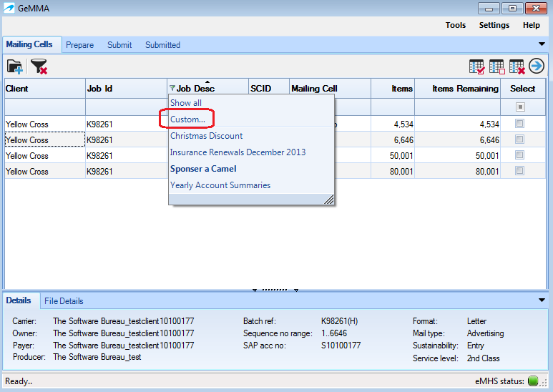
Task: Toggle the header tri-state Select checkbox
Action: click(x=520, y=107)
